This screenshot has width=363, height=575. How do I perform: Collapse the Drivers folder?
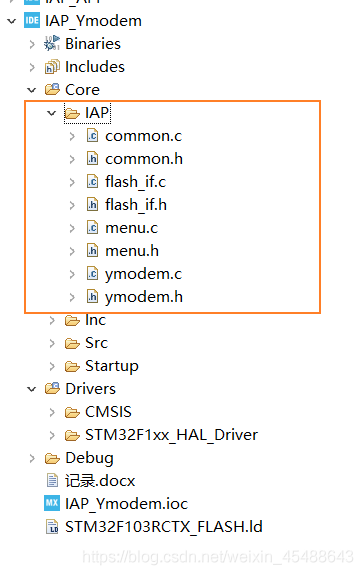coord(32,389)
